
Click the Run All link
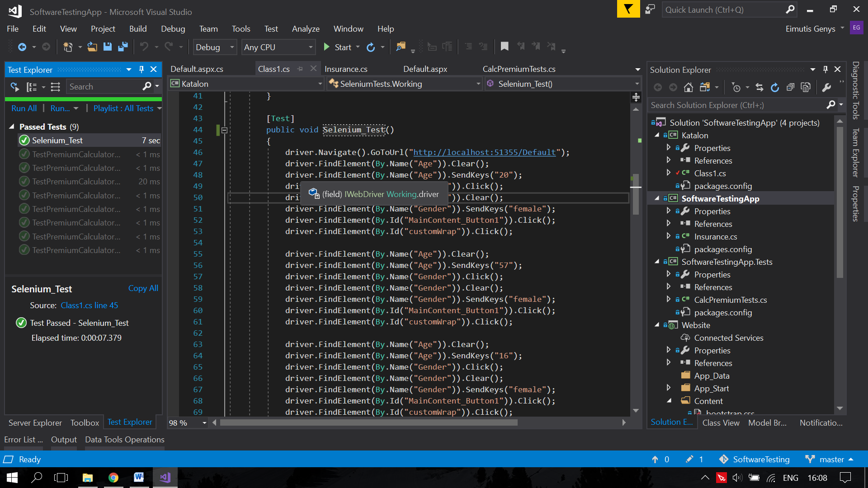[24, 108]
